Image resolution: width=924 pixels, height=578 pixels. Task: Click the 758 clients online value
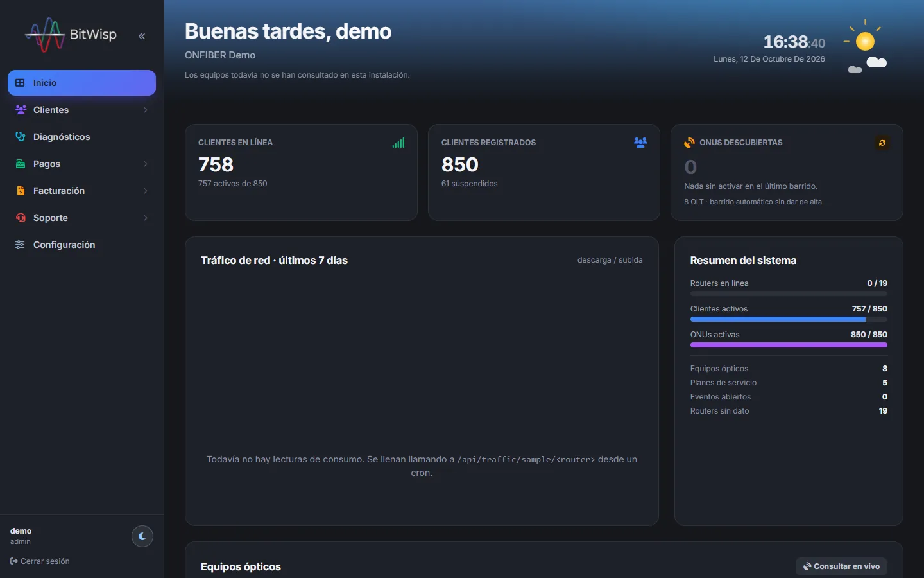click(216, 165)
